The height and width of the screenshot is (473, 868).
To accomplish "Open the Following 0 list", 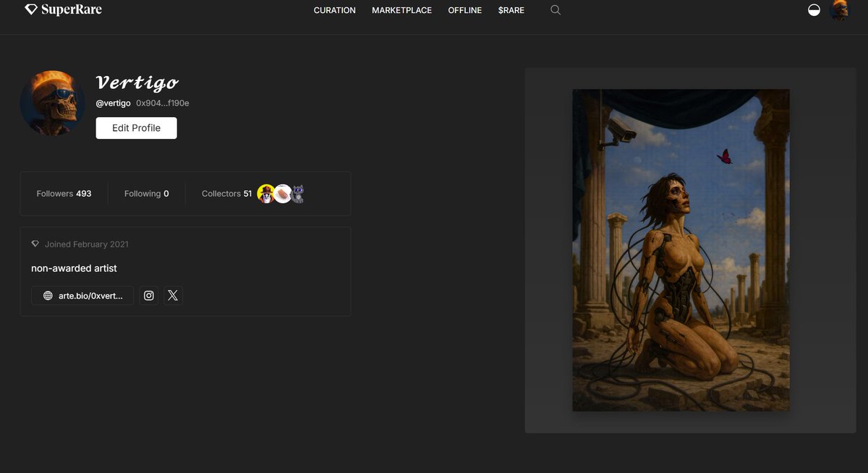I will pos(147,194).
